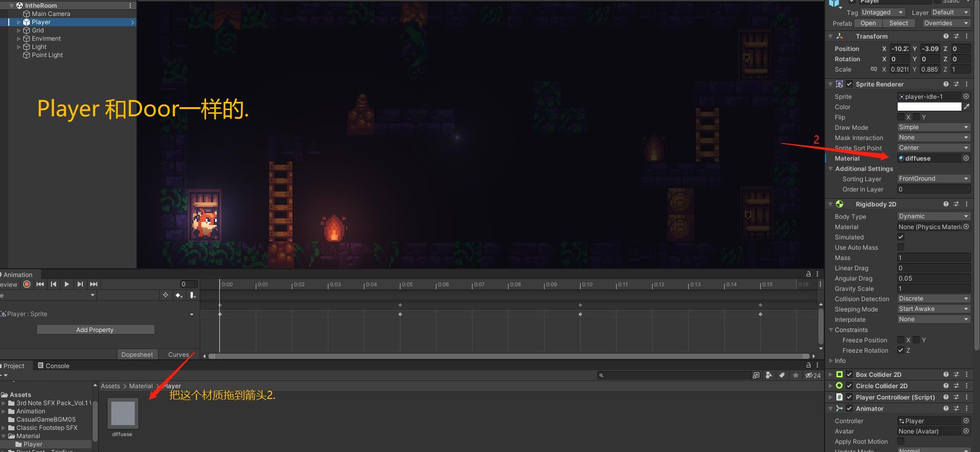Open Sprite Renderer preset settings icon
The image size is (980, 452).
click(956, 84)
